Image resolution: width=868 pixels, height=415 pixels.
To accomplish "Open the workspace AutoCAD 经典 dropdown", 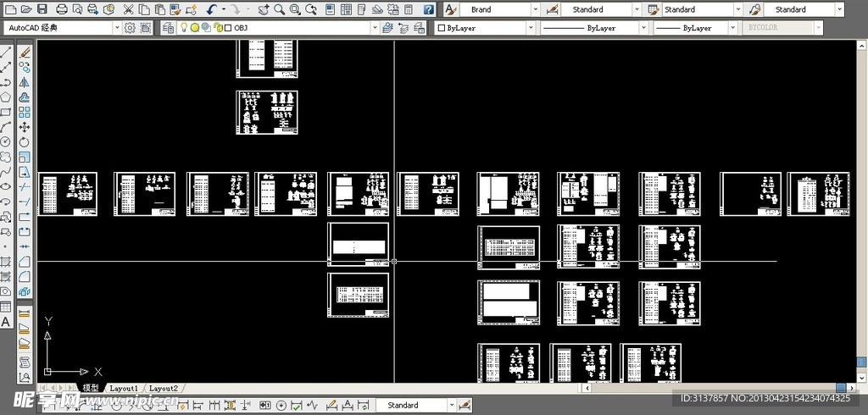I will coord(117,28).
